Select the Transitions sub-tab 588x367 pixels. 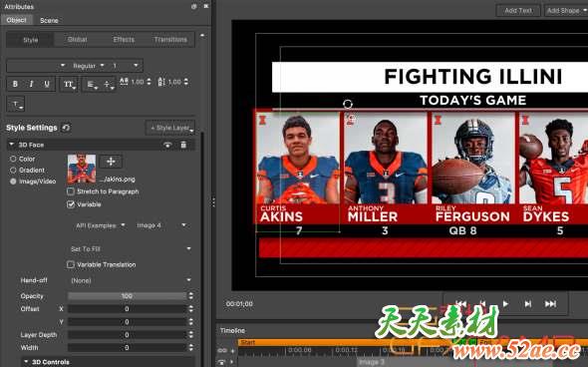click(x=170, y=40)
